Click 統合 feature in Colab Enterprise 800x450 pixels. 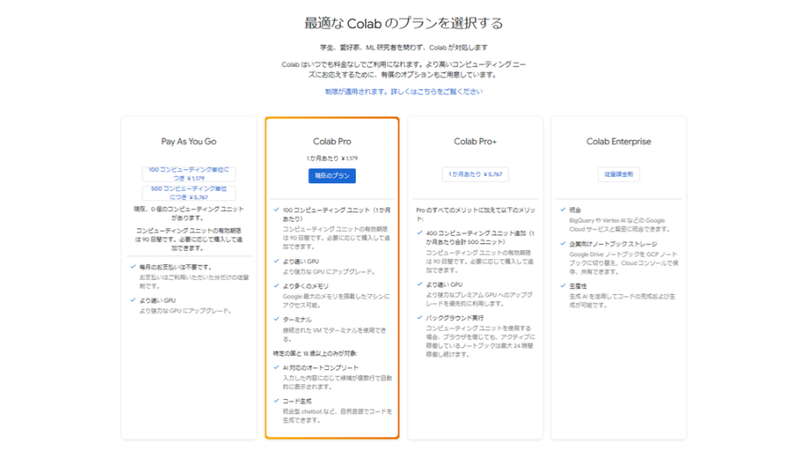[575, 210]
